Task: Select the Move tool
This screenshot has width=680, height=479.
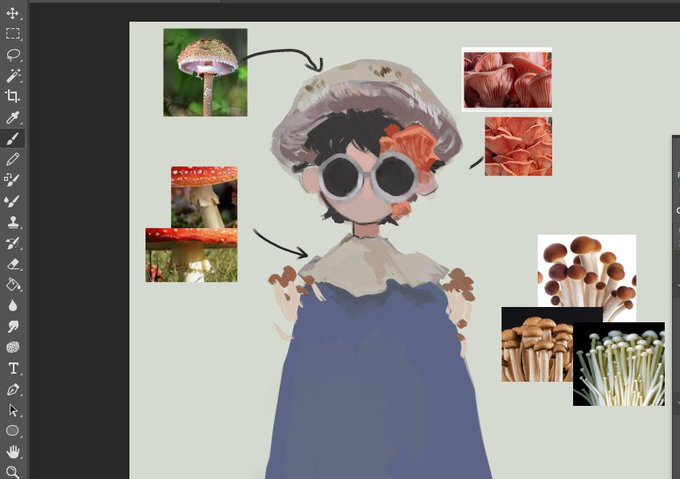Action: [13, 13]
